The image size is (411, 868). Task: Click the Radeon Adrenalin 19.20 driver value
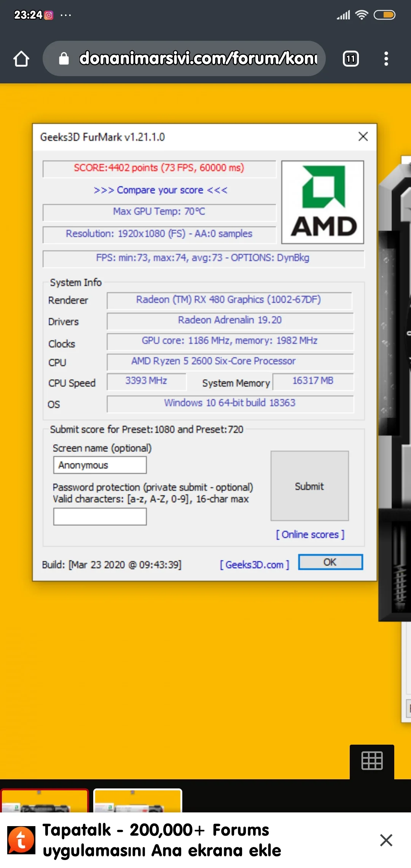click(230, 320)
